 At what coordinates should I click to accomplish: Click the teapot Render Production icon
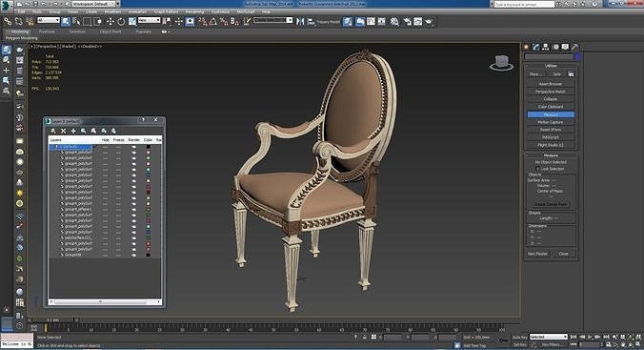pos(429,21)
